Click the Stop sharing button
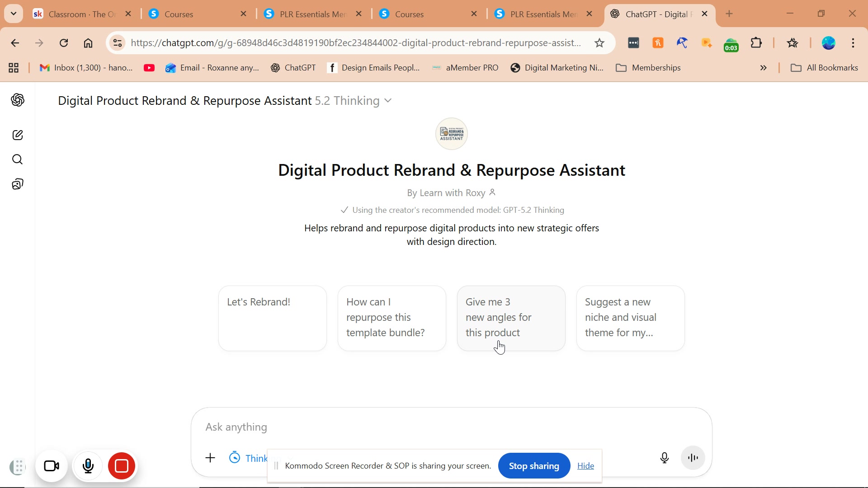This screenshot has height=488, width=868. click(534, 466)
